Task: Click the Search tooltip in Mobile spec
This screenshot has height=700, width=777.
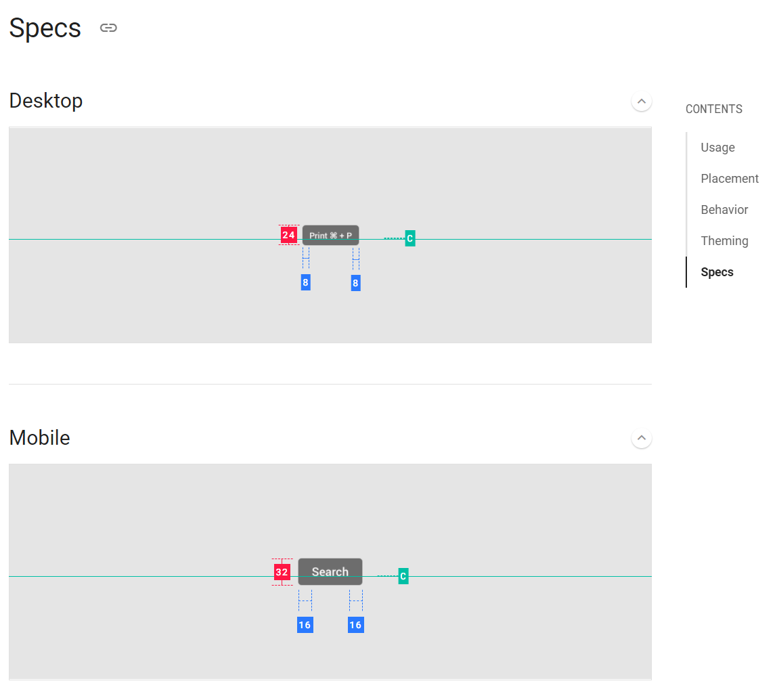Action: click(330, 571)
